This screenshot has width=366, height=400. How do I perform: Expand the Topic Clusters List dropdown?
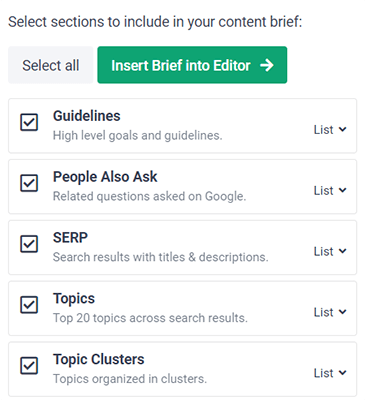330,373
